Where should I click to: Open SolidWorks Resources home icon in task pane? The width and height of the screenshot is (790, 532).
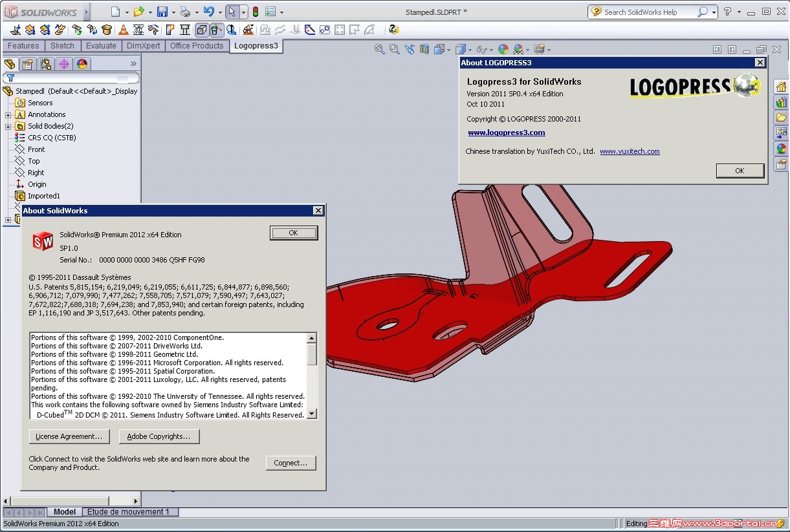[781, 87]
